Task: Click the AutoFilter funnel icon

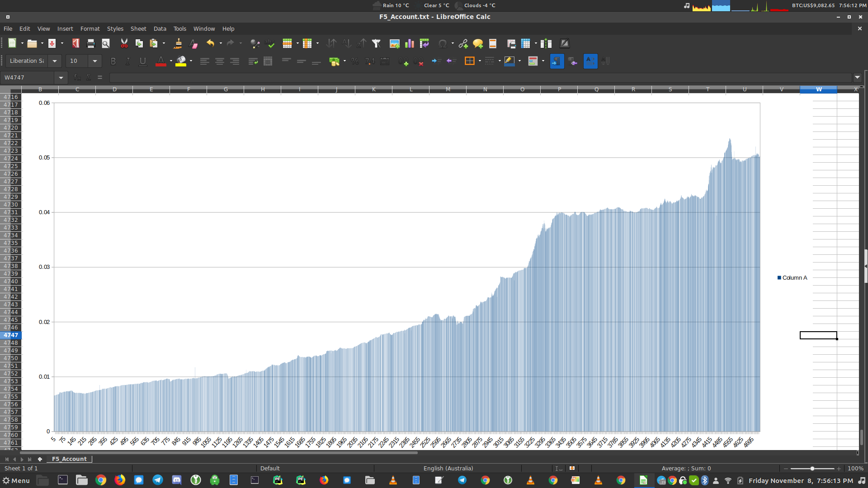Action: [376, 43]
